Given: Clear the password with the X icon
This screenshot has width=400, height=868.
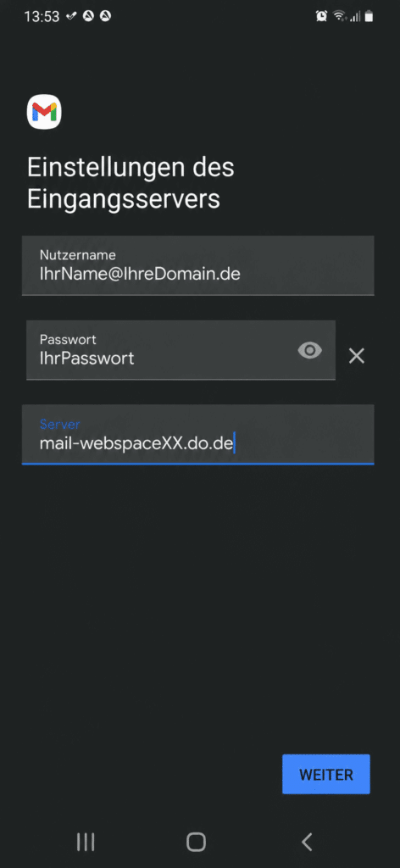Looking at the screenshot, I should click(356, 356).
